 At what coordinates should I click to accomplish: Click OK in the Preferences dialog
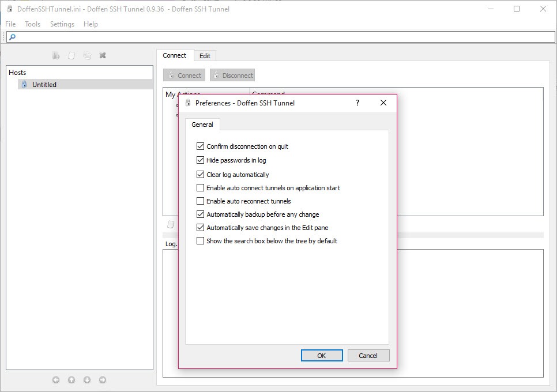coord(322,356)
